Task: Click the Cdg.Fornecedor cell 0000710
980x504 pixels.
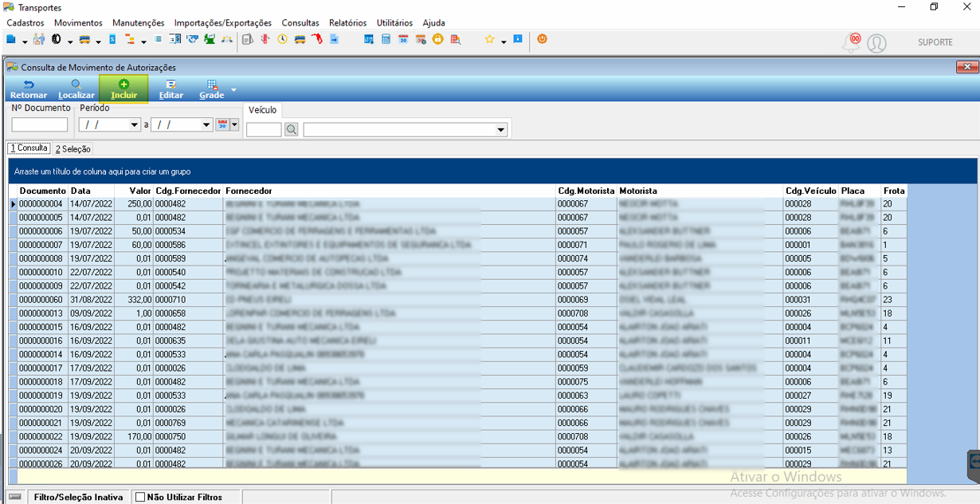Action: click(189, 300)
